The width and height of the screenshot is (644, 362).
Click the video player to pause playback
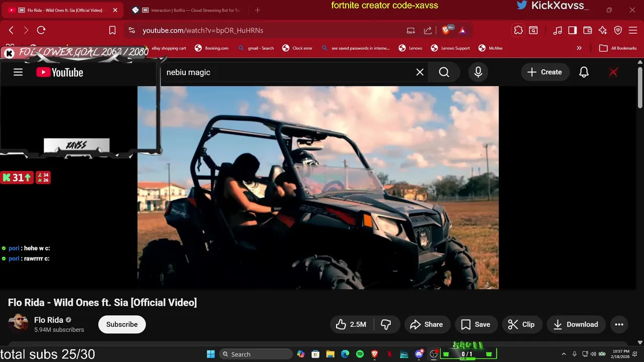click(318, 188)
